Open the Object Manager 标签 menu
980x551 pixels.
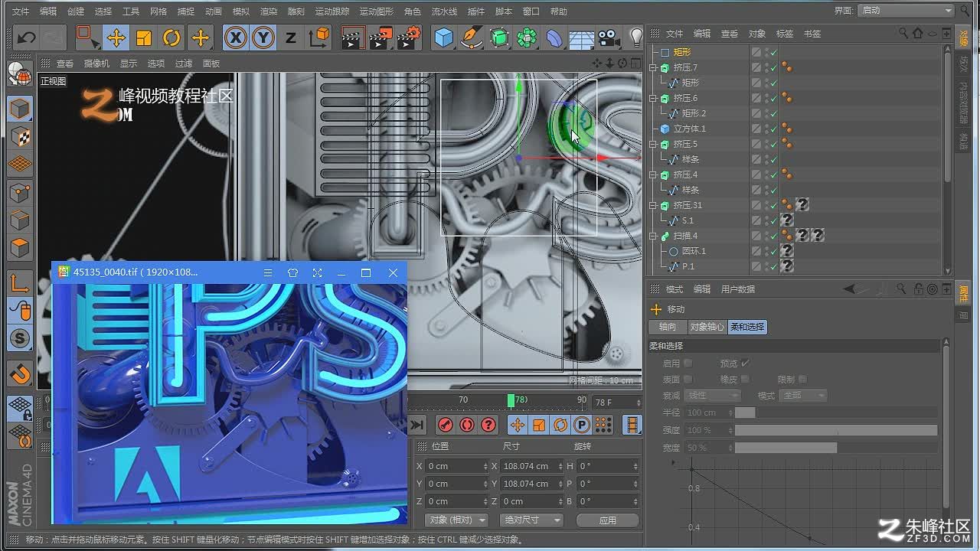(x=785, y=34)
